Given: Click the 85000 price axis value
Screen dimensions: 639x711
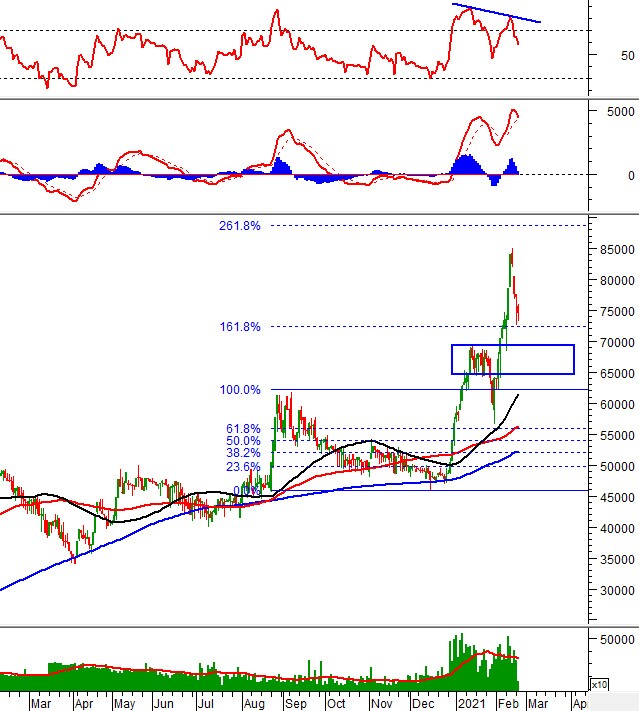Looking at the screenshot, I should click(617, 250).
